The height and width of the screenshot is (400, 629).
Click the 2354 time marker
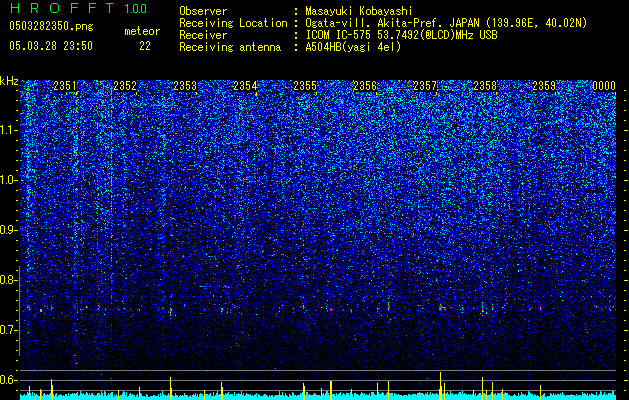click(x=245, y=86)
